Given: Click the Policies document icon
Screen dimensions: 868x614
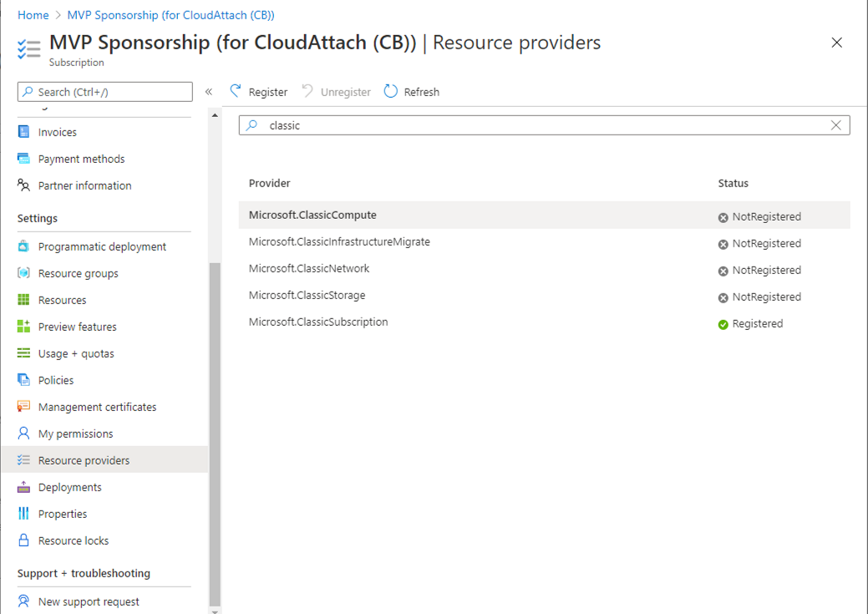Looking at the screenshot, I should coord(23,380).
